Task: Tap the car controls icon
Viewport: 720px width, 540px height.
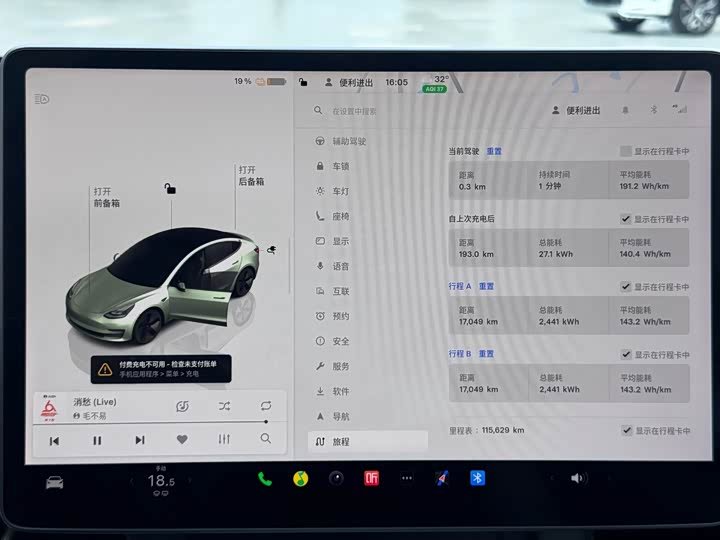Action: [x=55, y=483]
